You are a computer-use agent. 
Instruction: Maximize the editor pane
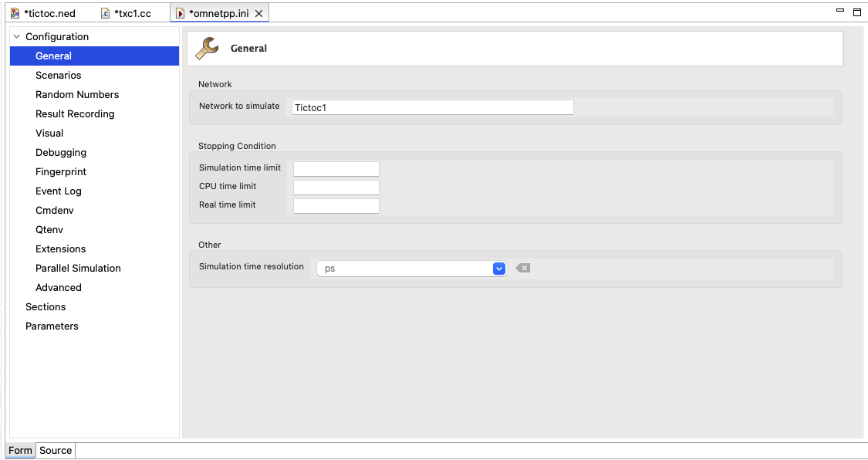pyautogui.click(x=857, y=12)
